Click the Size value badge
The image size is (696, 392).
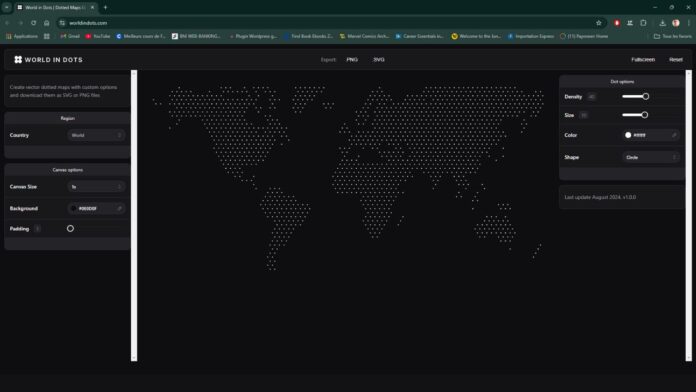(x=584, y=115)
